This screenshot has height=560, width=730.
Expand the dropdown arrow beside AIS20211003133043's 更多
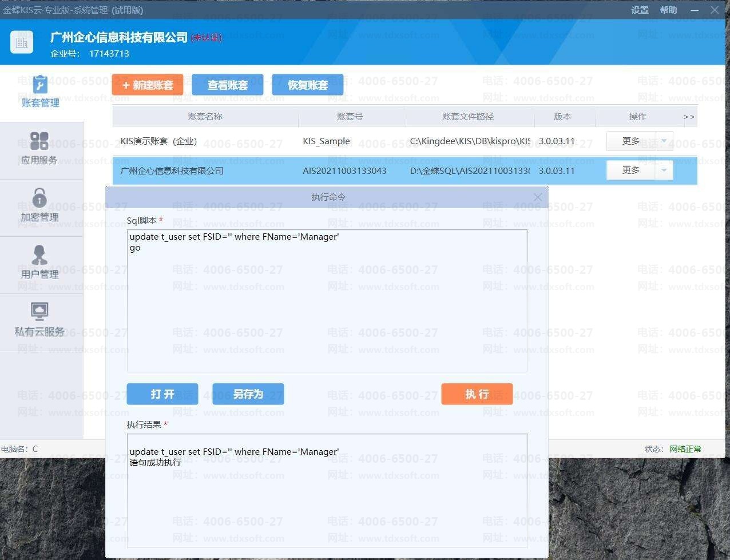664,170
